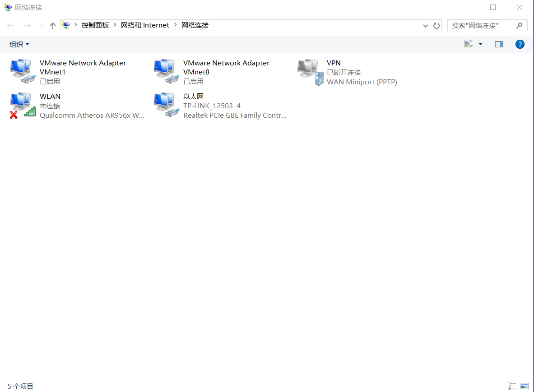
Task: Maximize the 网络连接 window
Action: point(493,7)
